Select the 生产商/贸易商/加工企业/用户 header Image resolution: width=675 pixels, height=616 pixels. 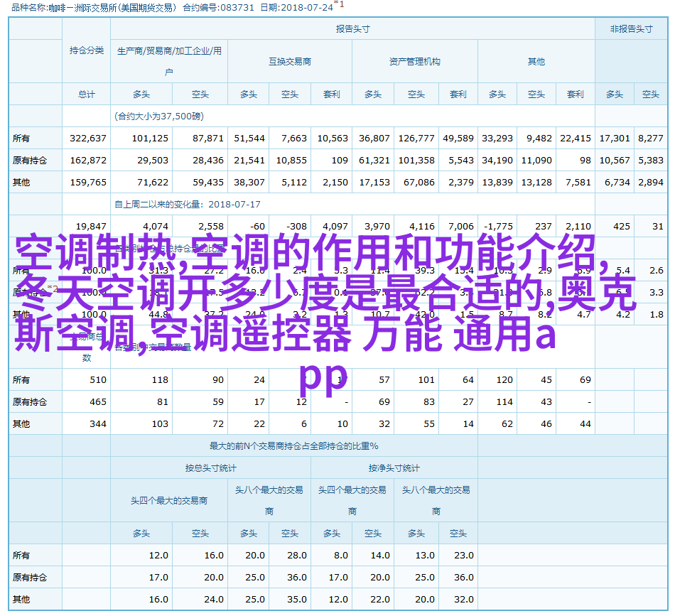(x=169, y=61)
